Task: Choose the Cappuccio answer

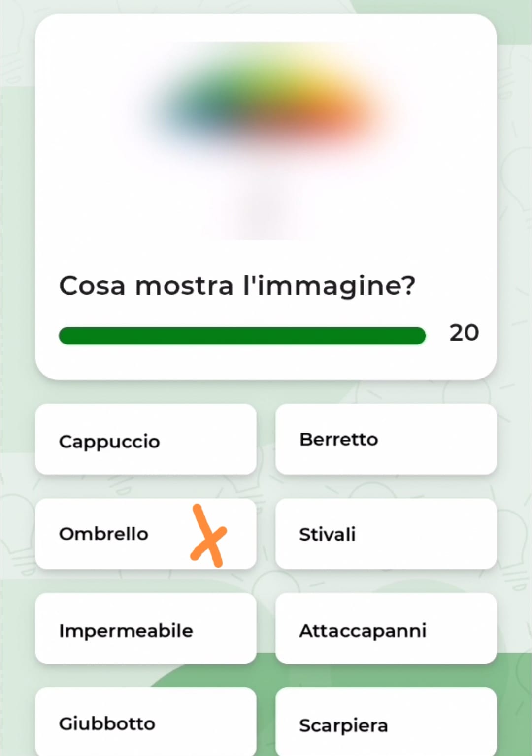Action: tap(146, 439)
